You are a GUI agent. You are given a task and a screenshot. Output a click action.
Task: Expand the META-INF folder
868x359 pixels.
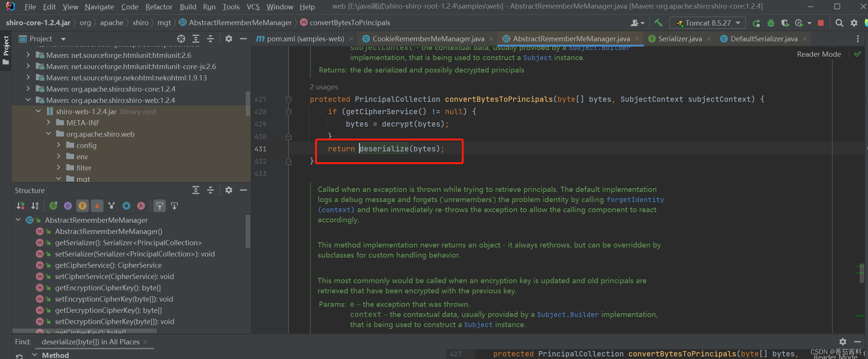[x=48, y=122]
